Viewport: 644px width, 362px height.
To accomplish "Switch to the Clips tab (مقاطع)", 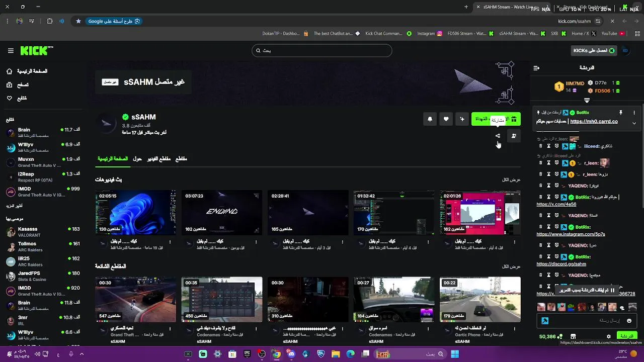I will pos(181,159).
